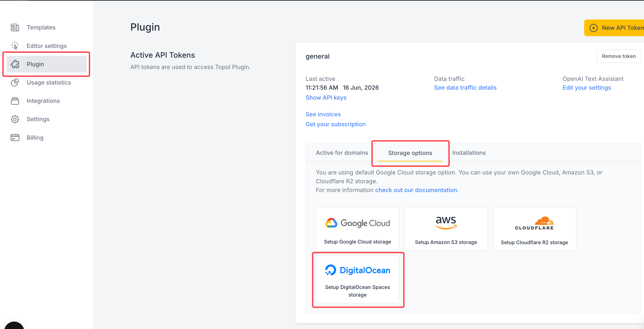Choose Setup Cloudflare R2 storage
The width and height of the screenshot is (644, 329).
point(534,229)
